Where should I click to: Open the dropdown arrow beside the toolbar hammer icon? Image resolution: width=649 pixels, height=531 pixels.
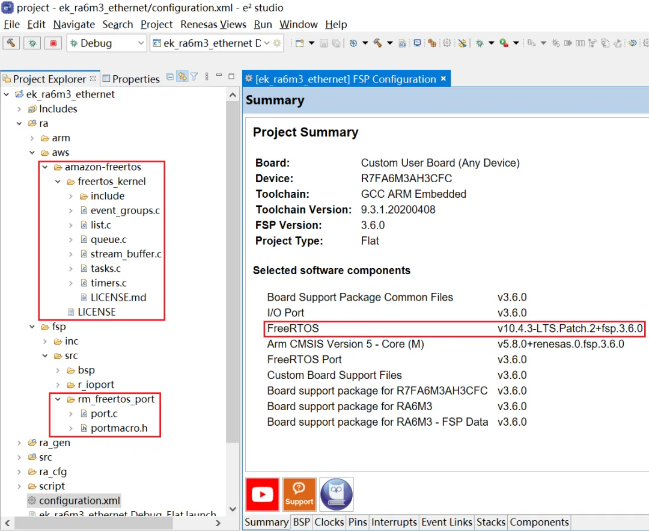(389, 43)
